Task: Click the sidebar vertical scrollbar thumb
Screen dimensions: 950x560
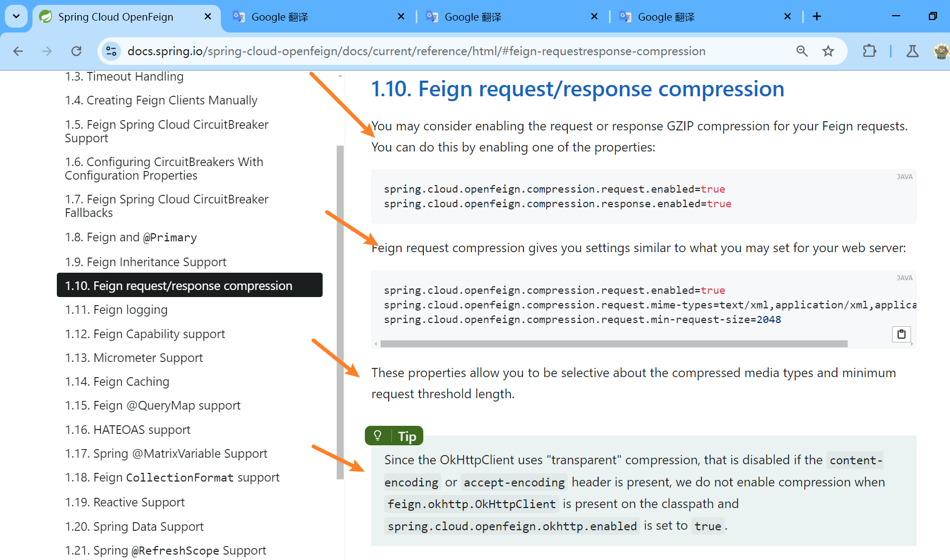Action: pos(340,312)
